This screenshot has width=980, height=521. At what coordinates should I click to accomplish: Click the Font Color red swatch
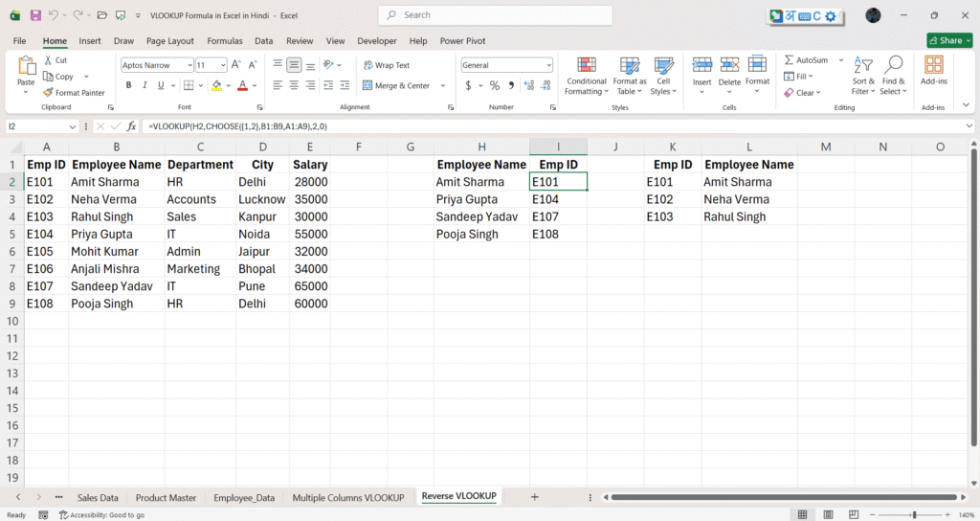243,85
